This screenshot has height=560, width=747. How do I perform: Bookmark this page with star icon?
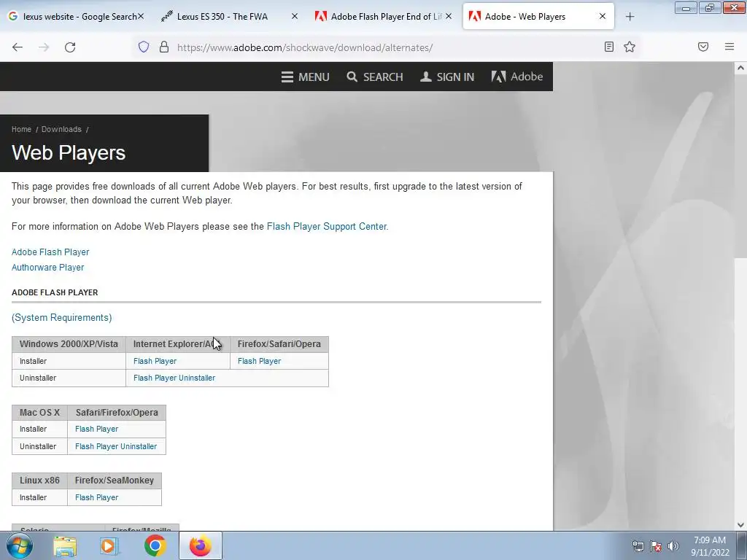(x=630, y=47)
